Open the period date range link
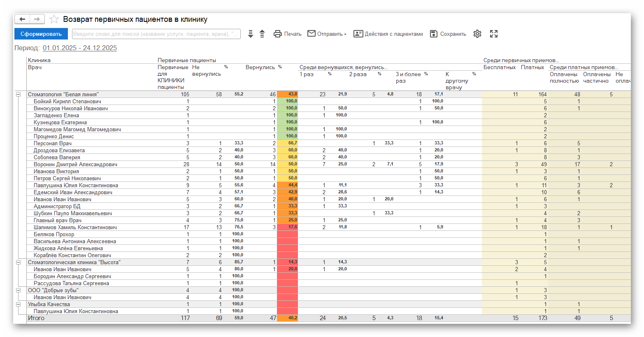Viewport: 644px width, 337px height. (x=80, y=48)
